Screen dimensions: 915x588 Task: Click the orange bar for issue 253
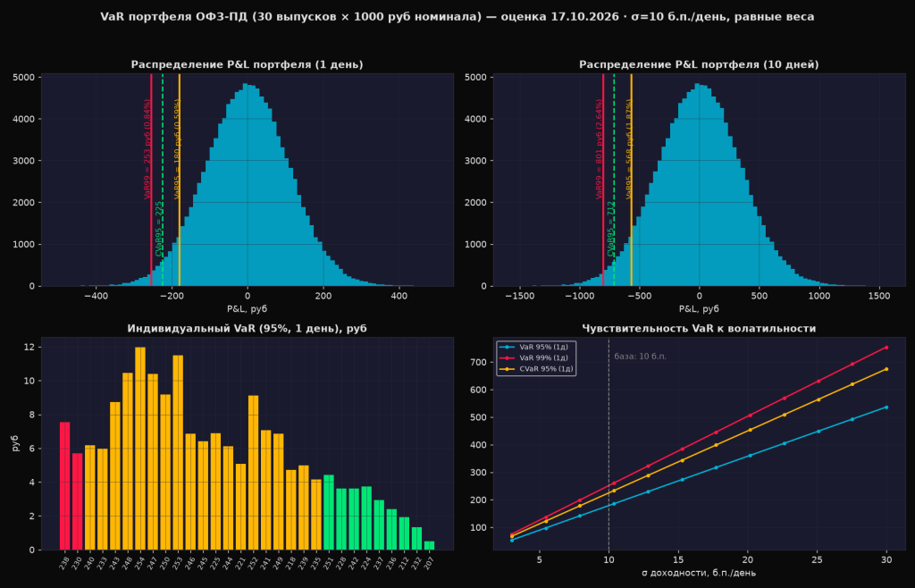click(178, 453)
